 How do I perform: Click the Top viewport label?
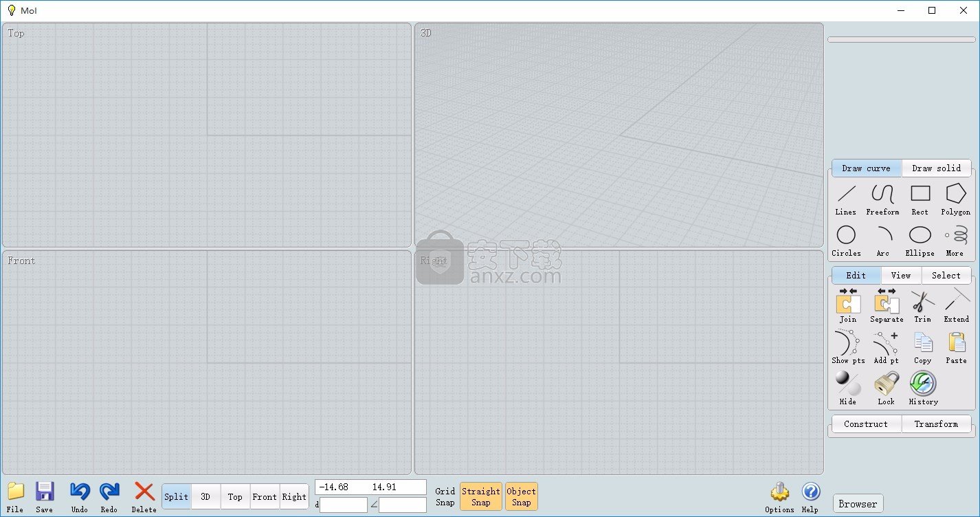(16, 33)
